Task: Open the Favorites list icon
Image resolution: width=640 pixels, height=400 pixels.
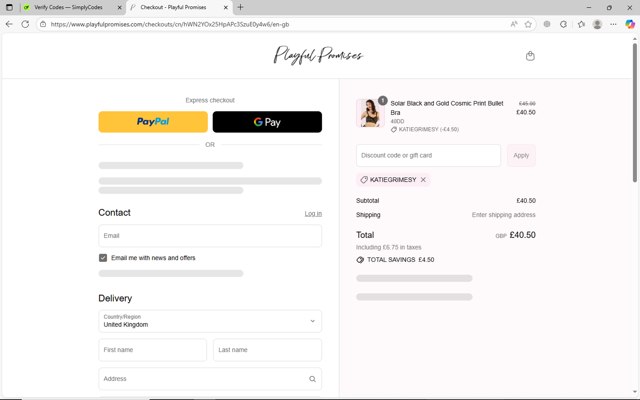Action: click(581, 24)
